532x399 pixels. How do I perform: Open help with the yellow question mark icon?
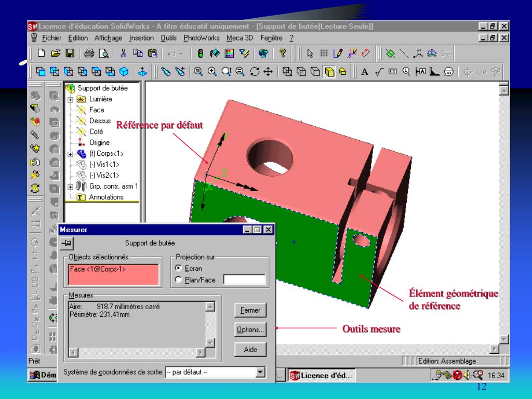click(x=283, y=54)
